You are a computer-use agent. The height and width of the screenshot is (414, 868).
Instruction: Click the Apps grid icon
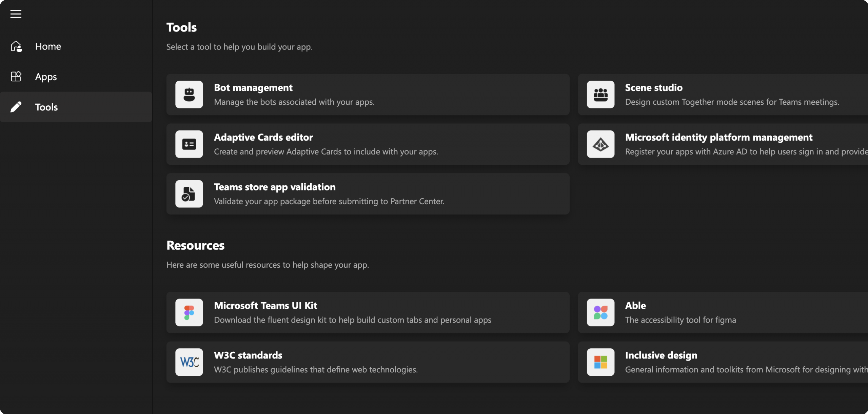pyautogui.click(x=16, y=77)
